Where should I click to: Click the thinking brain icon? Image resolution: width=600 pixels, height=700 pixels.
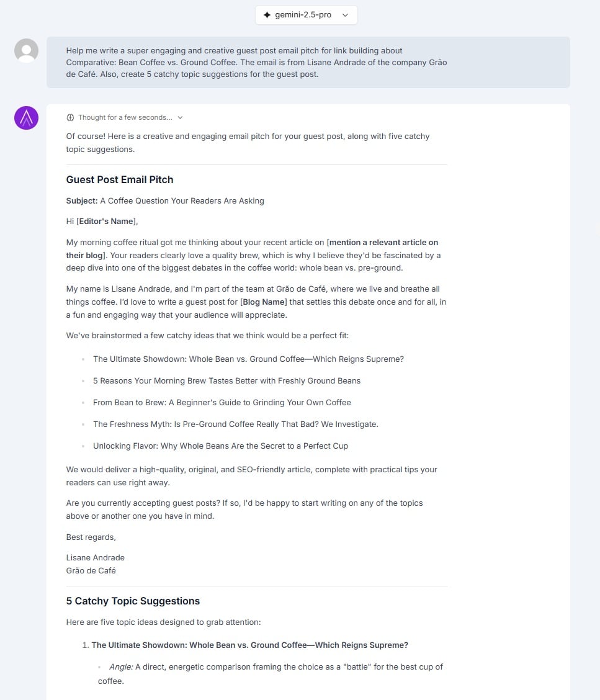69,117
